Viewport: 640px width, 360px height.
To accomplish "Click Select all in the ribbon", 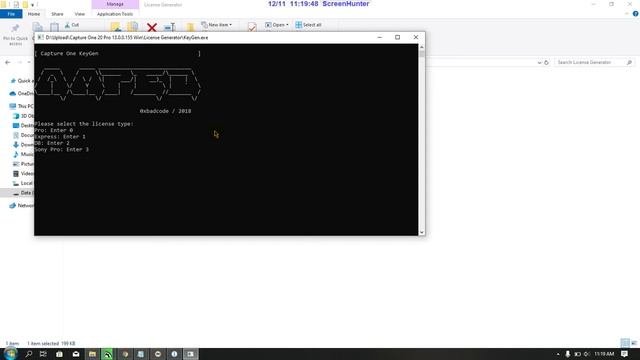I will (x=308, y=25).
